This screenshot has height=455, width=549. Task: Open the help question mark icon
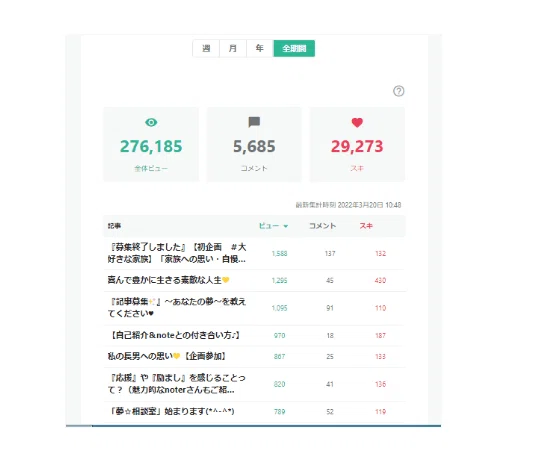click(398, 91)
